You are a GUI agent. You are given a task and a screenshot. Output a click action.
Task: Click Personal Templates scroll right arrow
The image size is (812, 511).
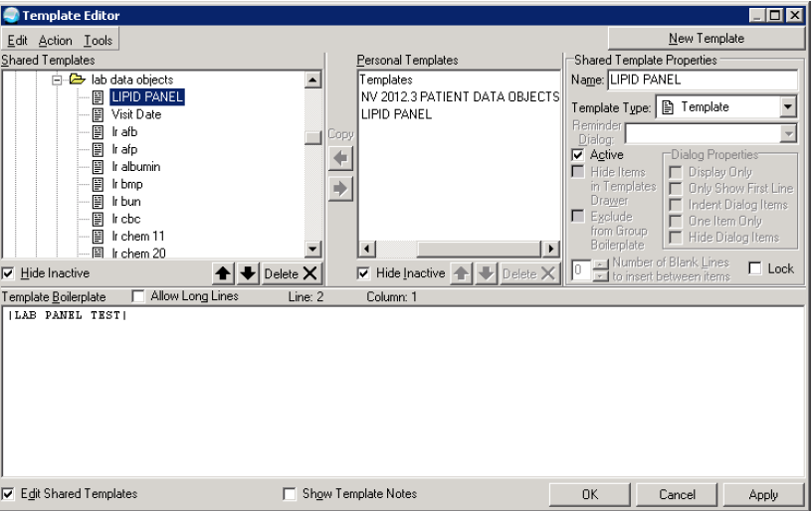click(x=550, y=249)
